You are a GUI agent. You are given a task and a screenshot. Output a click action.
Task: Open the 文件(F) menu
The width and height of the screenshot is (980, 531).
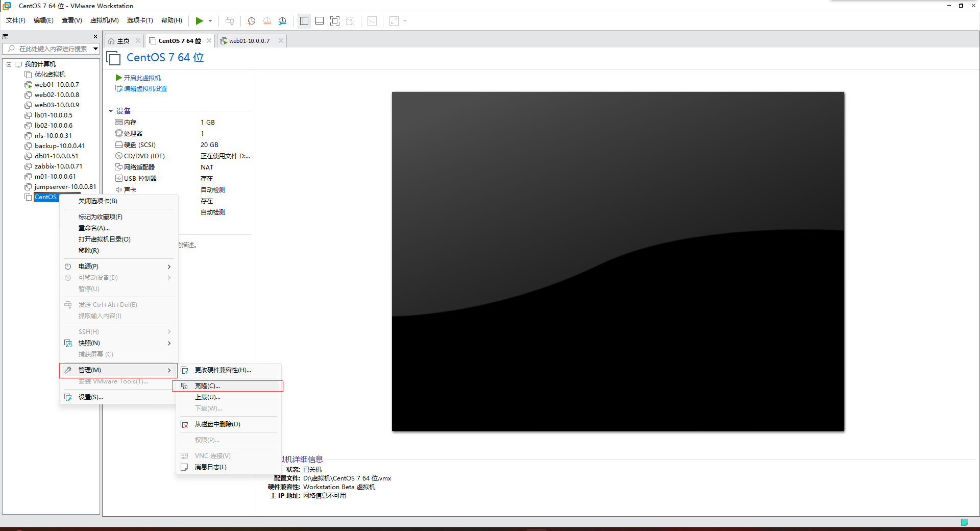pos(16,20)
